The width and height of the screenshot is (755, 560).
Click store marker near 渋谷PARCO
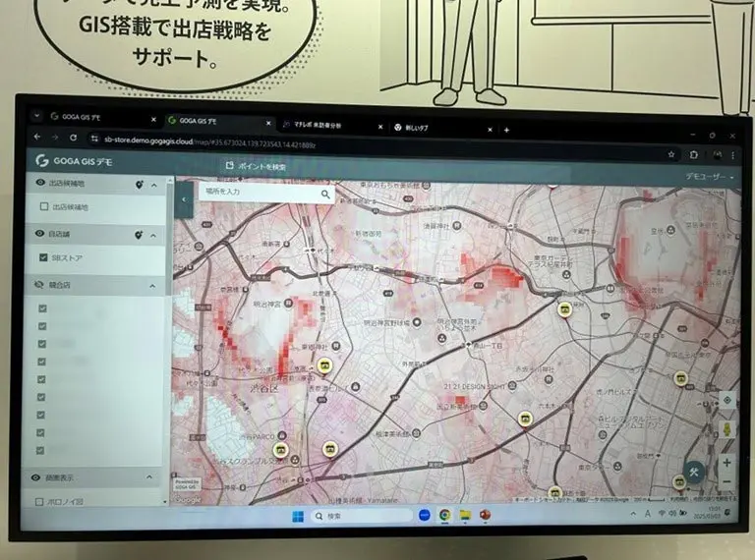point(280,451)
